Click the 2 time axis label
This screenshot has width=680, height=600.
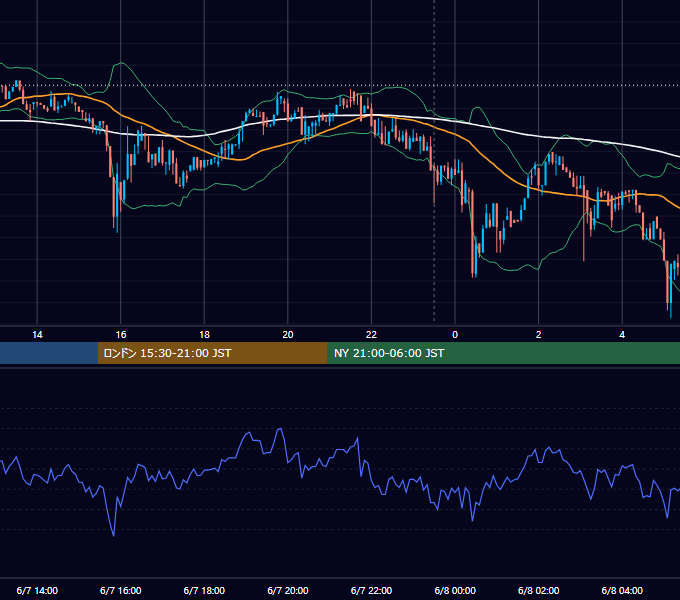coord(539,335)
